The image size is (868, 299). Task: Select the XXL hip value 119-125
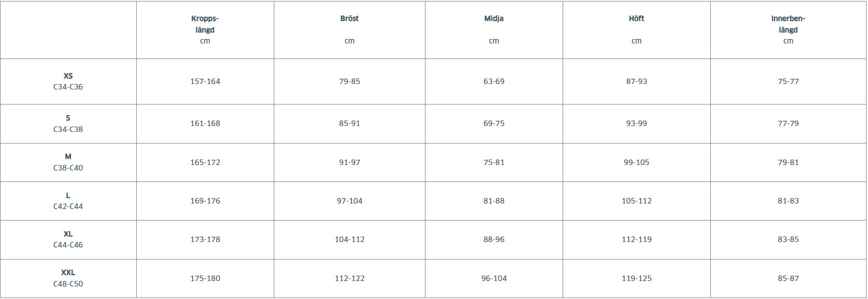(637, 278)
